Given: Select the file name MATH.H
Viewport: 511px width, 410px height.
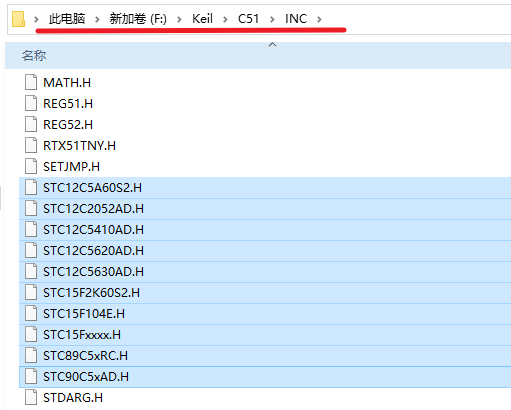Looking at the screenshot, I should [x=67, y=83].
